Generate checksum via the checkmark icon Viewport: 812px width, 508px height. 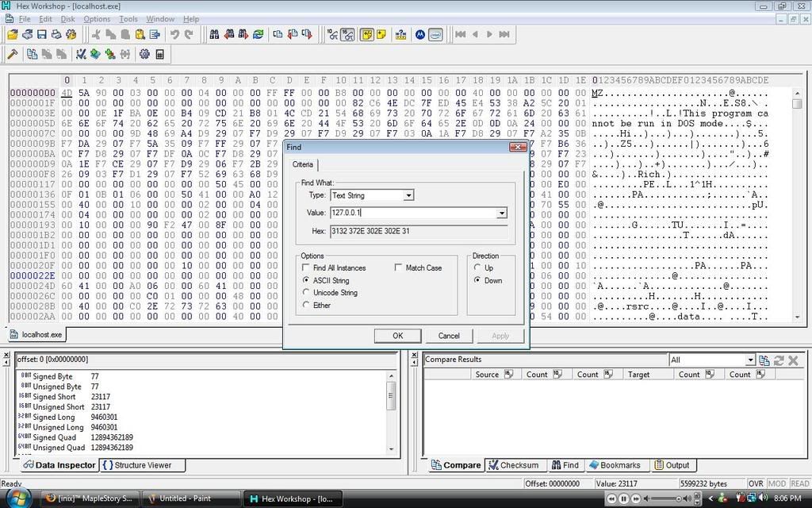81,54
